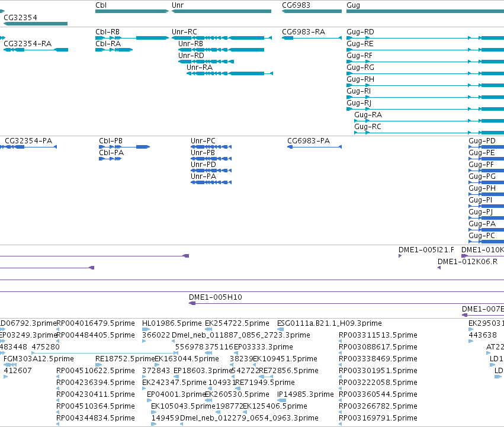Click the FGM303A12.5prime label
Screen dimensions: 504x427
click(x=38, y=359)
